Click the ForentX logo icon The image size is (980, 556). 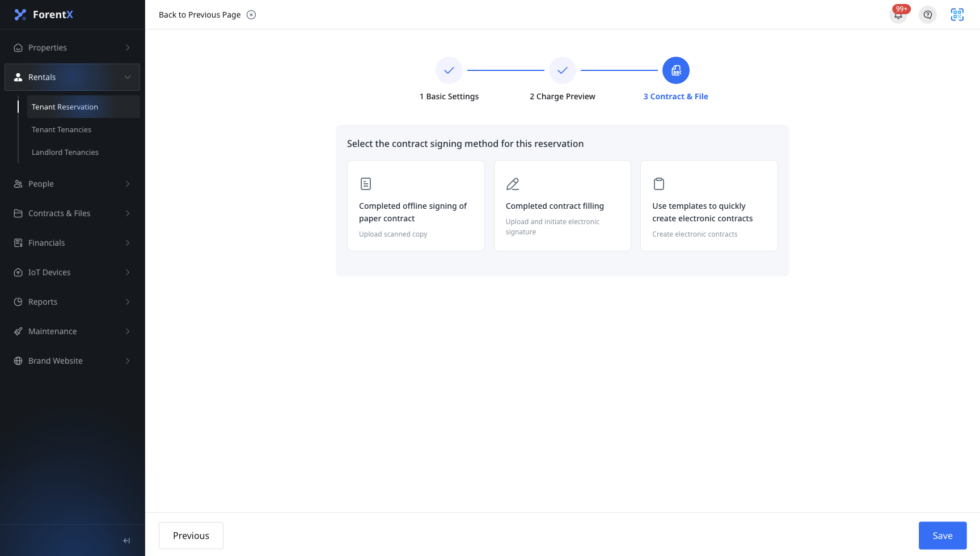(x=20, y=15)
